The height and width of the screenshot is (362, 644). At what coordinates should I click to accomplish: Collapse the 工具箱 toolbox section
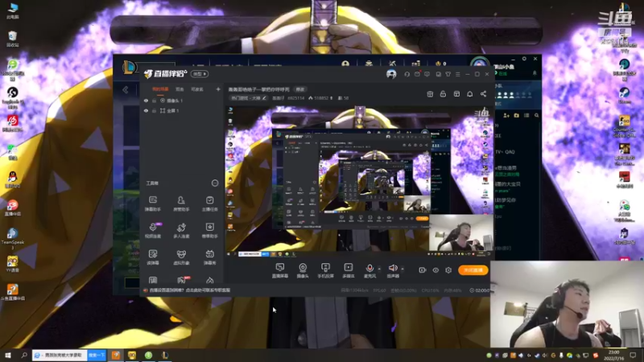point(215,183)
